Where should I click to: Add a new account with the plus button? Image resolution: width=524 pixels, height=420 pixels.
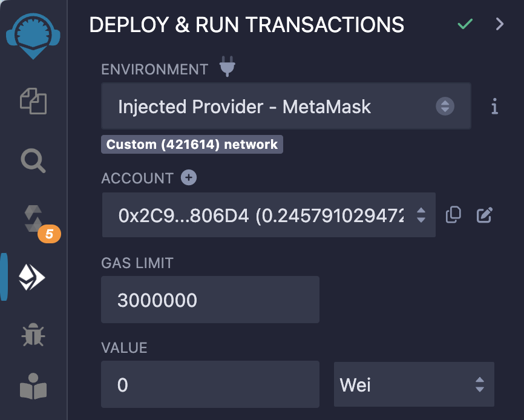coord(188,177)
